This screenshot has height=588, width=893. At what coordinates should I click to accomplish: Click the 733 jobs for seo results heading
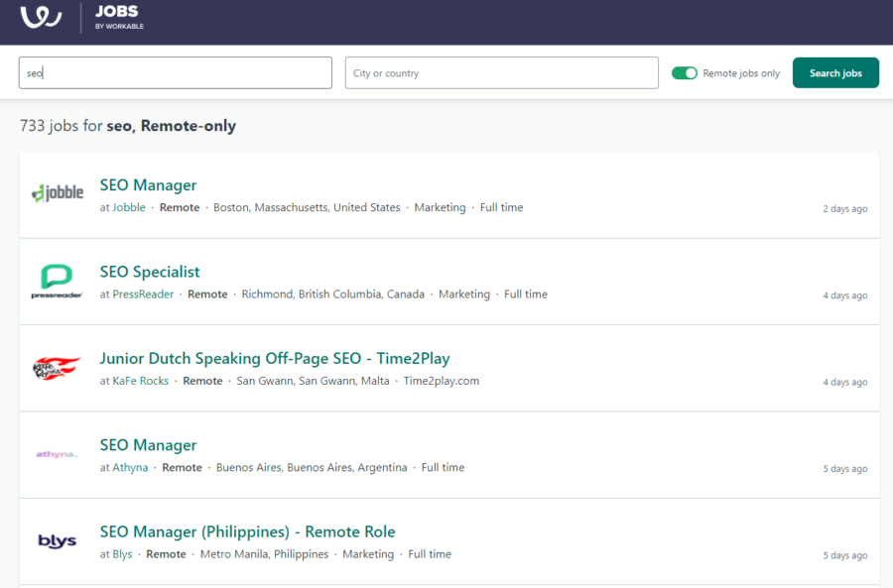tap(128, 126)
